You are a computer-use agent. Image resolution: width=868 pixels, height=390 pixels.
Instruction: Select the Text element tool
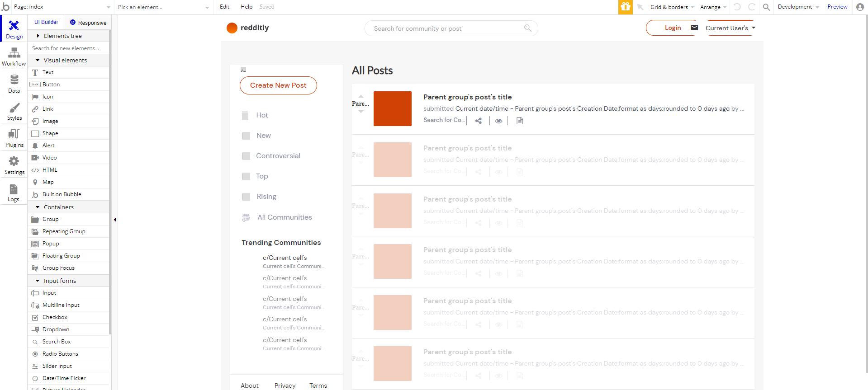pos(69,72)
